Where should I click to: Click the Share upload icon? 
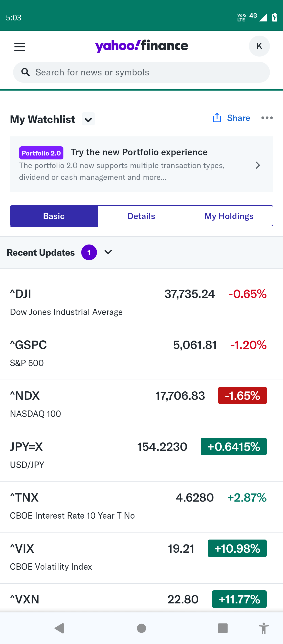(x=217, y=118)
